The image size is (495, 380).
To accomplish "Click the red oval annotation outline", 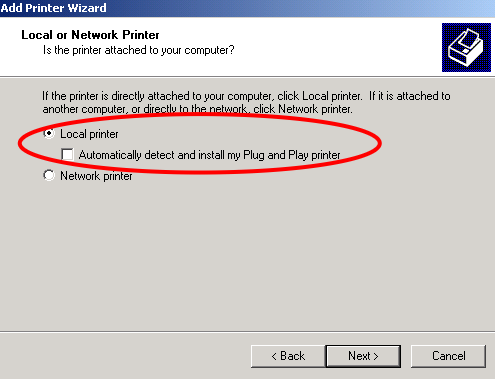I will pos(380,144).
